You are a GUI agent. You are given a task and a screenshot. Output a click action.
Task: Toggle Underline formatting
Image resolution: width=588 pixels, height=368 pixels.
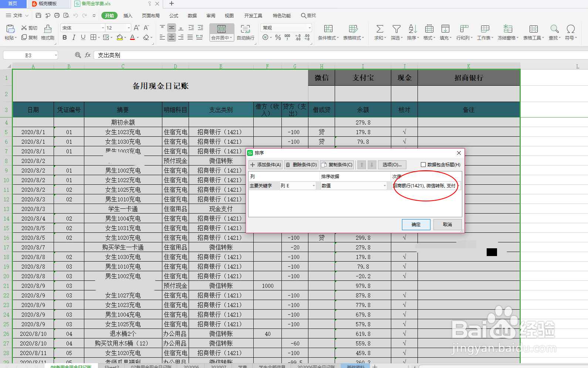coord(83,37)
